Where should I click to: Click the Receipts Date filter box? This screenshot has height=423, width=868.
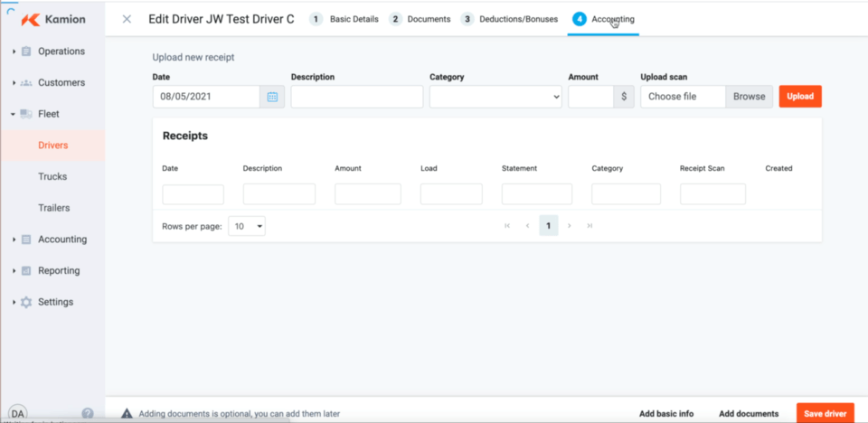(193, 194)
